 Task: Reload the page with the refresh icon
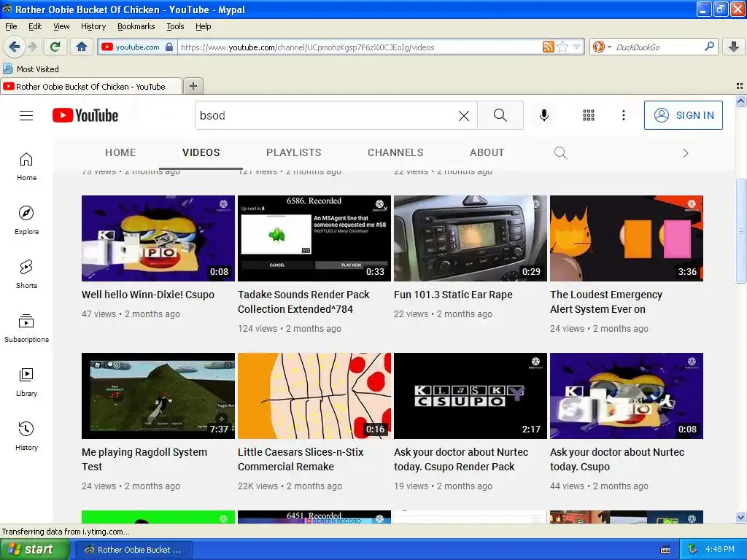click(55, 47)
